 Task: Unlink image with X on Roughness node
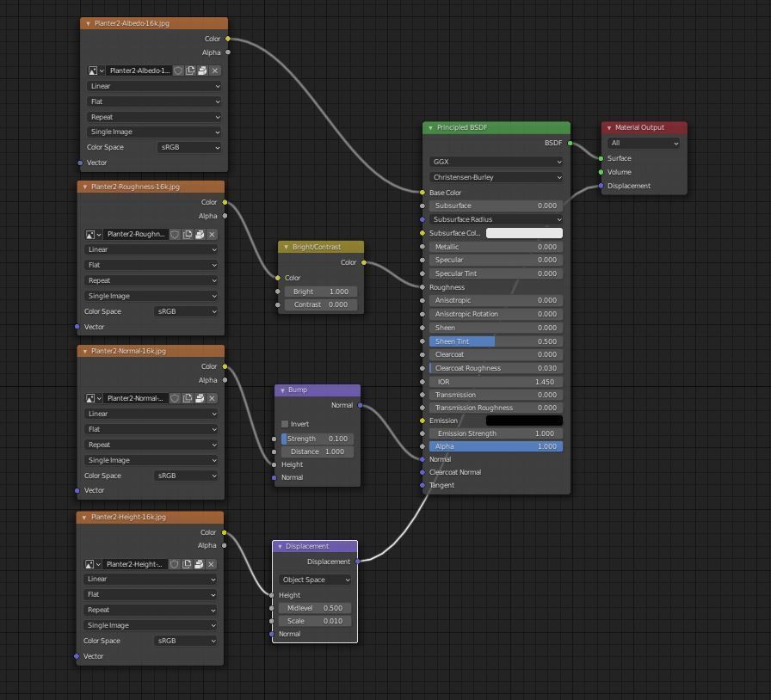click(x=212, y=235)
